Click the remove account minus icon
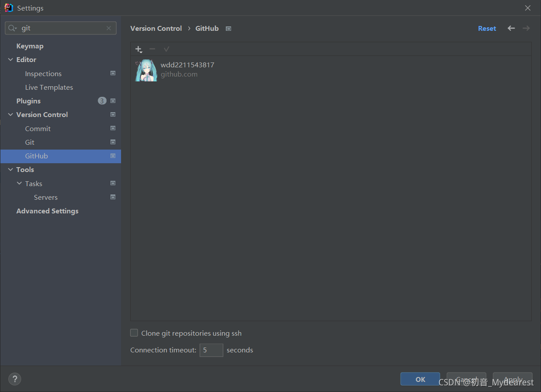This screenshot has width=541, height=392. tap(152, 49)
